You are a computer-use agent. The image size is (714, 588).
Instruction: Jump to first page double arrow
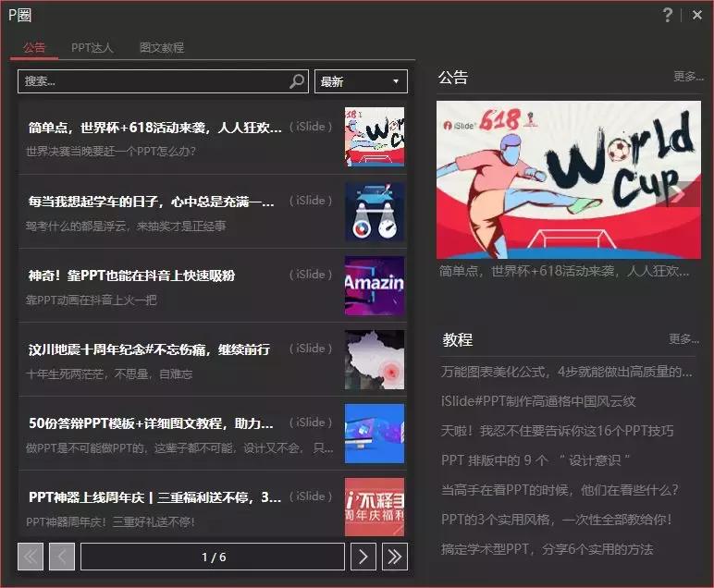31,557
